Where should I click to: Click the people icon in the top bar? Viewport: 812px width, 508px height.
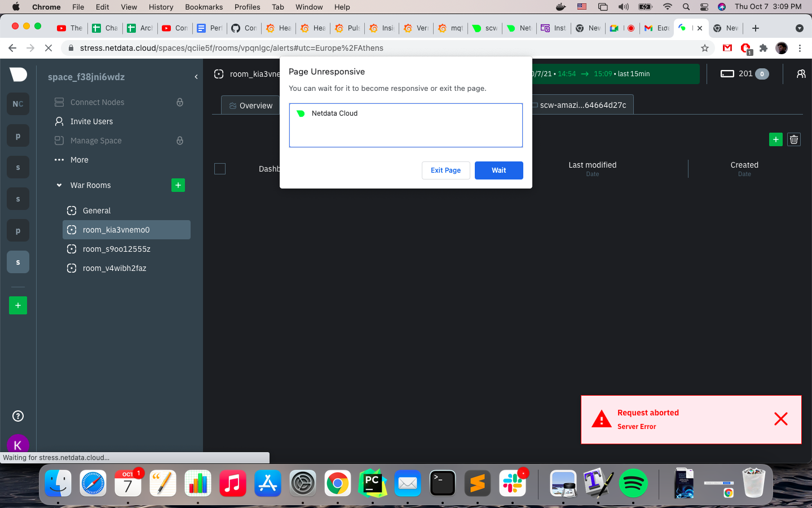point(801,73)
